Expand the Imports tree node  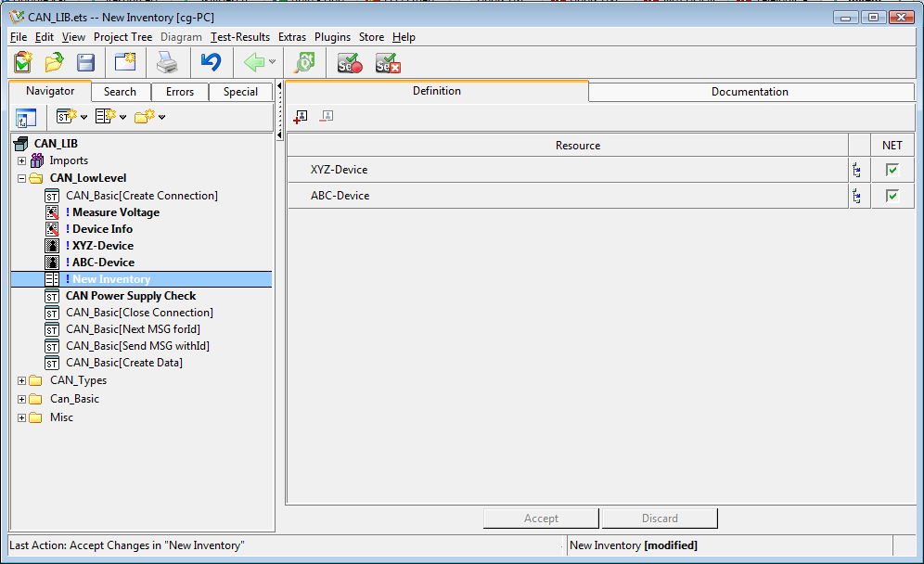22,160
